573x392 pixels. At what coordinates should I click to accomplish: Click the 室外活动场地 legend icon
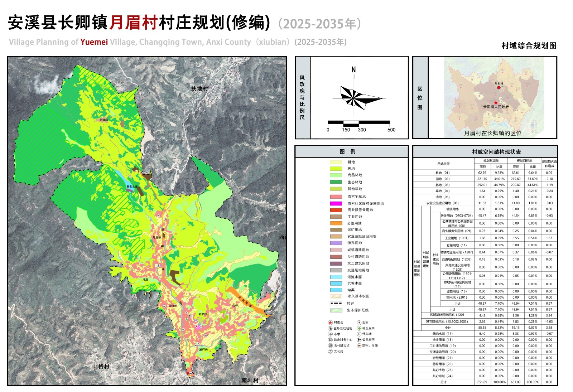(x=330, y=328)
